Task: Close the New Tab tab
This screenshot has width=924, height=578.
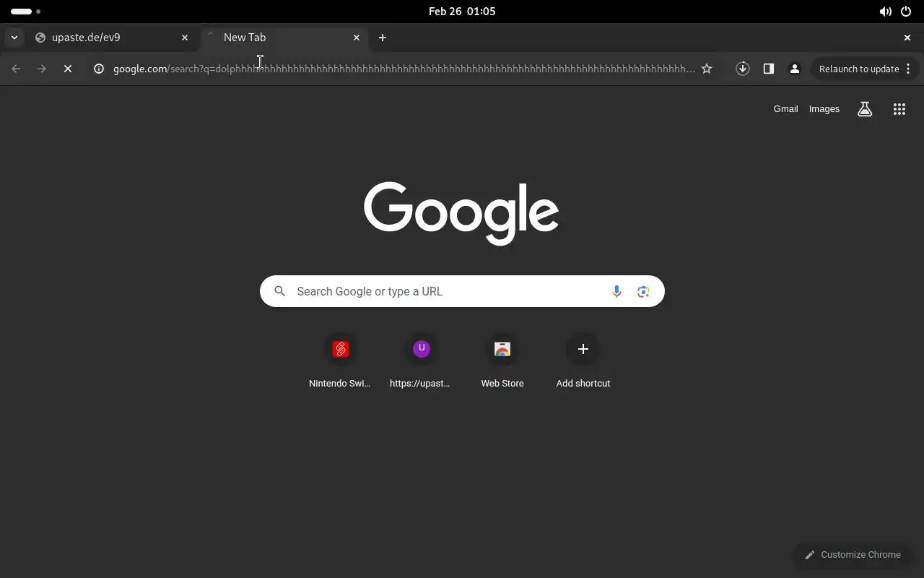Action: [357, 38]
